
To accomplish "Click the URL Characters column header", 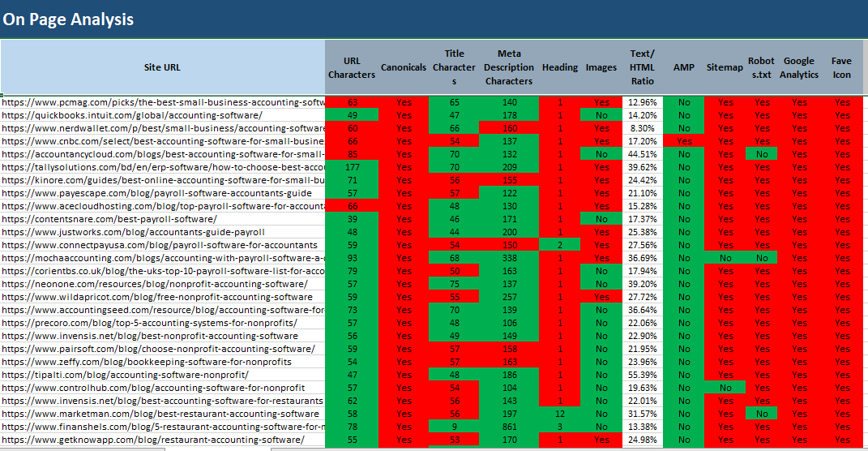I will click(x=352, y=67).
